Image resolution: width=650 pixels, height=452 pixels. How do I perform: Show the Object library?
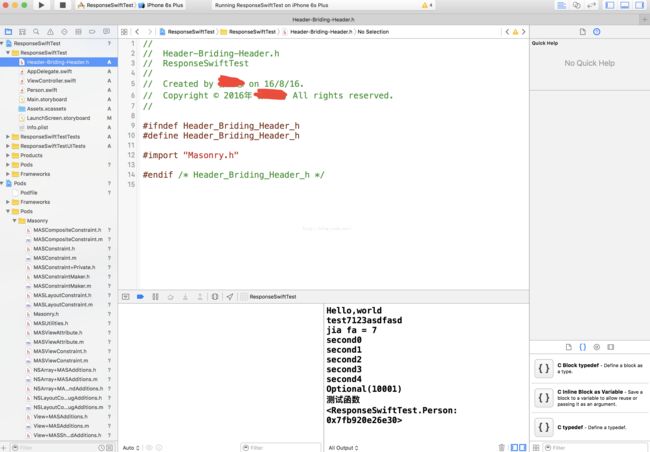pos(597,347)
